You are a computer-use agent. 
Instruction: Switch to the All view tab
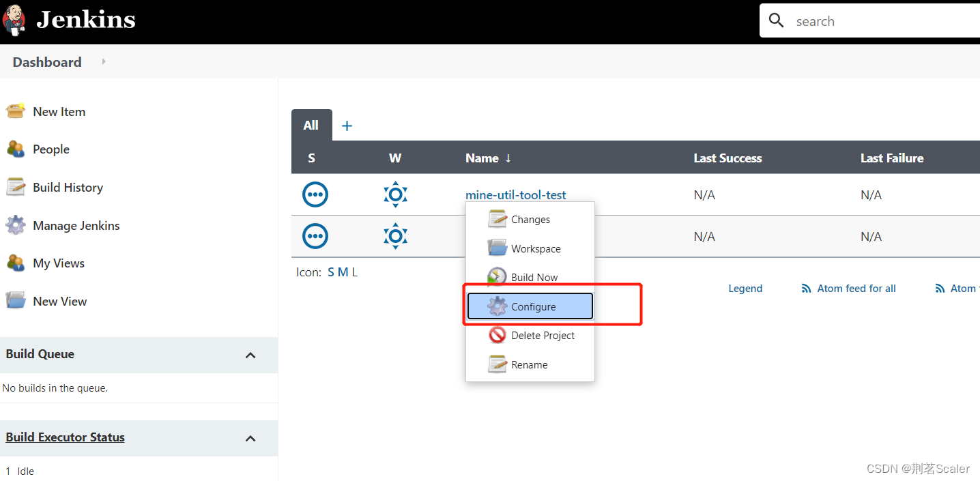pos(311,125)
